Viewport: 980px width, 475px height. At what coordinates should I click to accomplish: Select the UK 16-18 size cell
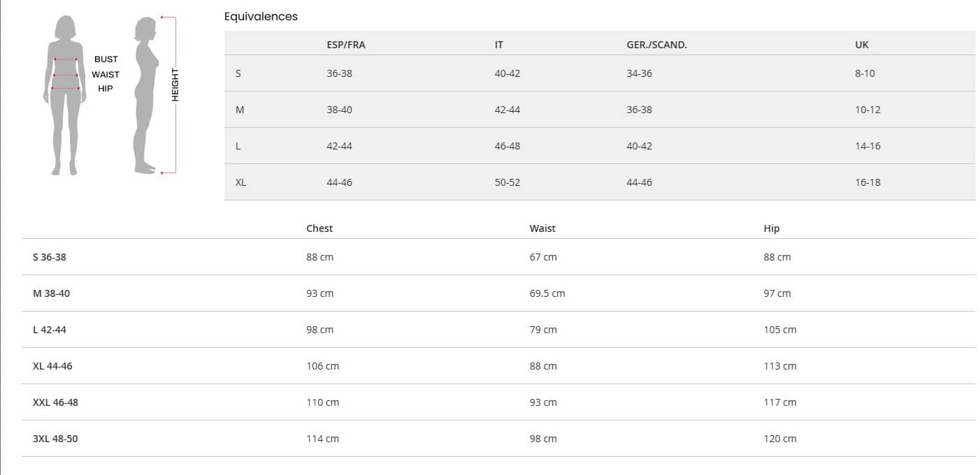(x=867, y=182)
